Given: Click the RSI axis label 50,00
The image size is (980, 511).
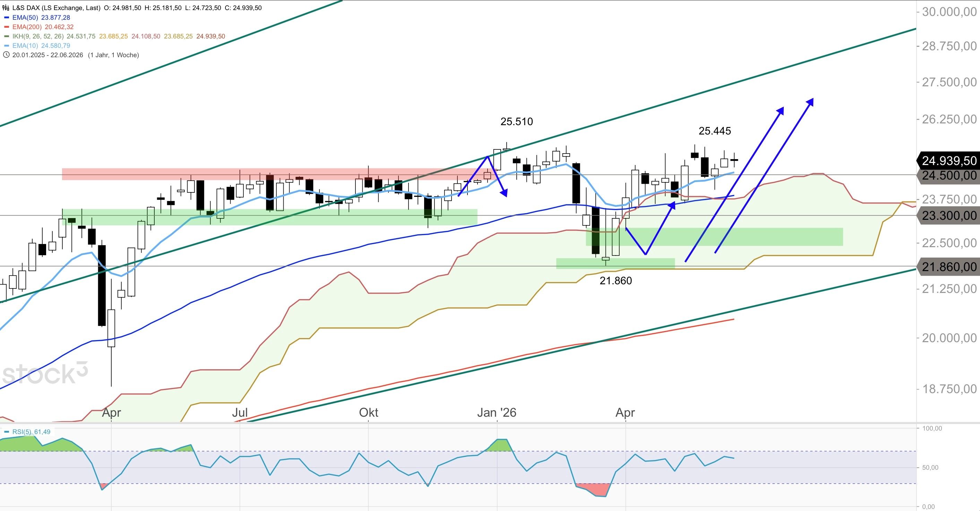Looking at the screenshot, I should 930,468.
